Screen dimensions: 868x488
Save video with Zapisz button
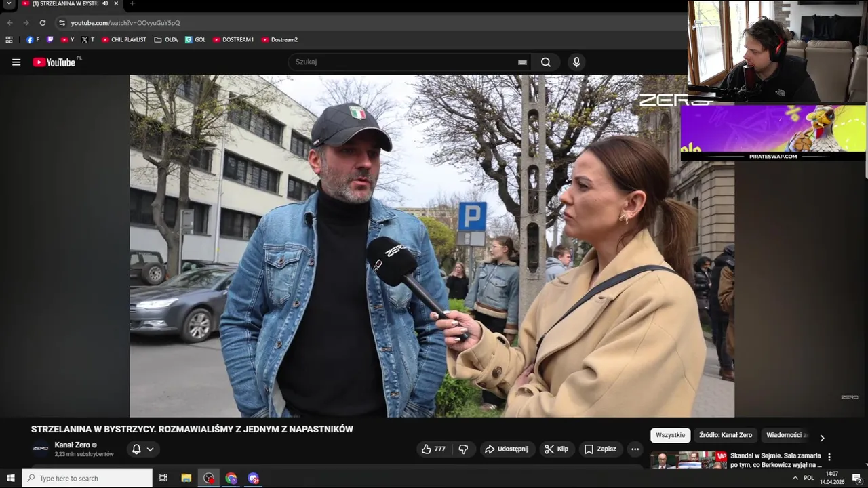coord(600,449)
